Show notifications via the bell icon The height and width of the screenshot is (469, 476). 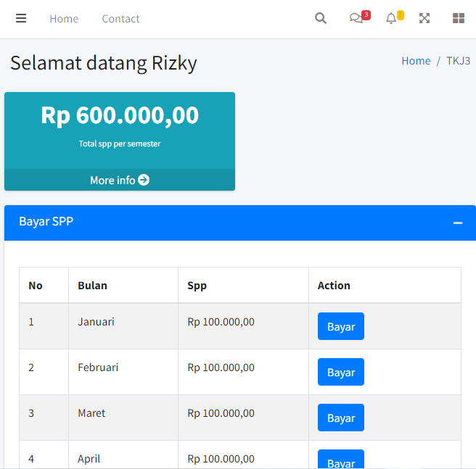pyautogui.click(x=391, y=19)
